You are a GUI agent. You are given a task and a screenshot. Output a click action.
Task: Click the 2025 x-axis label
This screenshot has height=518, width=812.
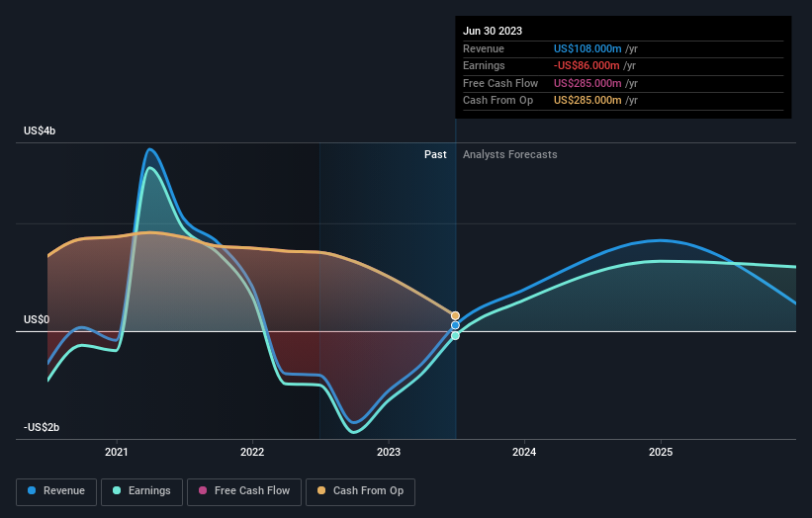(661, 453)
